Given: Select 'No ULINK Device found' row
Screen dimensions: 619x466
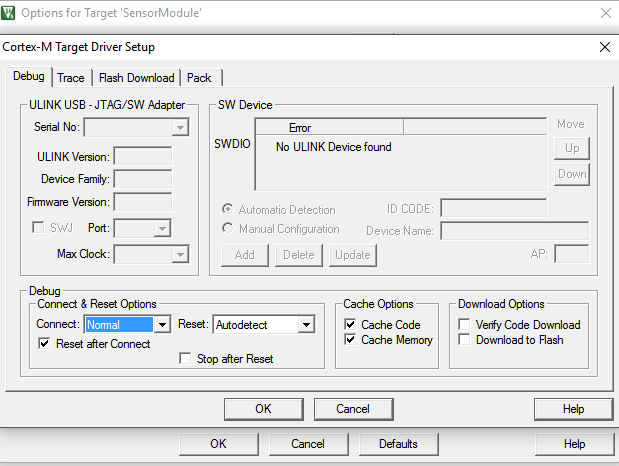Looking at the screenshot, I should click(334, 147).
